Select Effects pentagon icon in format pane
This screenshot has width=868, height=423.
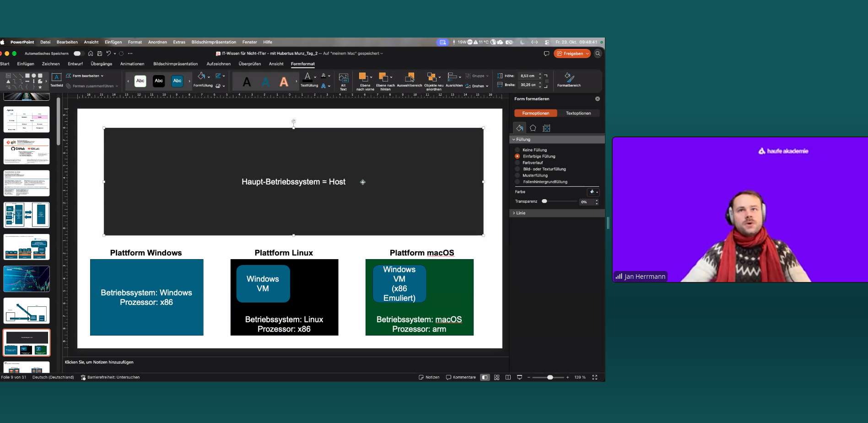(x=533, y=128)
